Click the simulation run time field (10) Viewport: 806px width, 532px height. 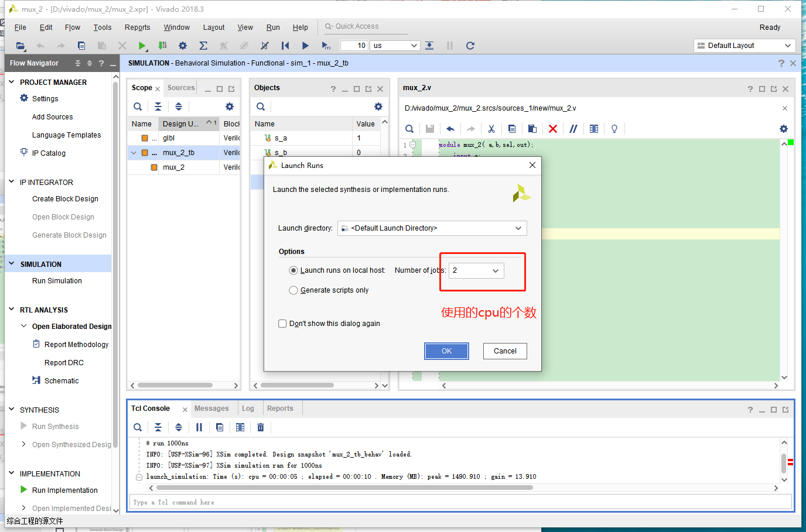(354, 46)
